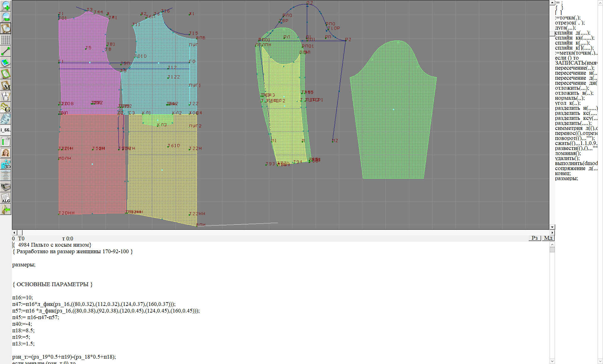Open the ALG algorithm document icon
Image resolution: width=603 pixels, height=364 pixels.
pyautogui.click(x=6, y=198)
